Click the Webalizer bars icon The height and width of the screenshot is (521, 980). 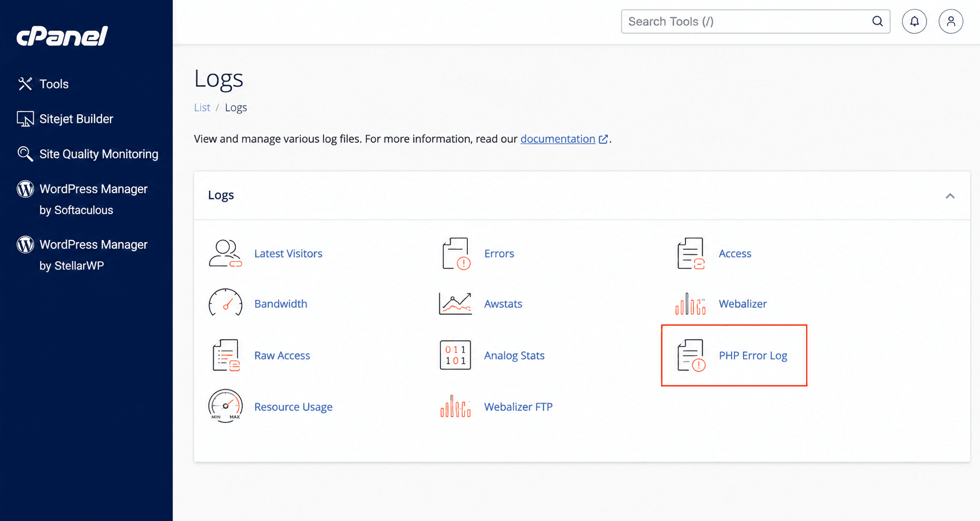pos(690,304)
